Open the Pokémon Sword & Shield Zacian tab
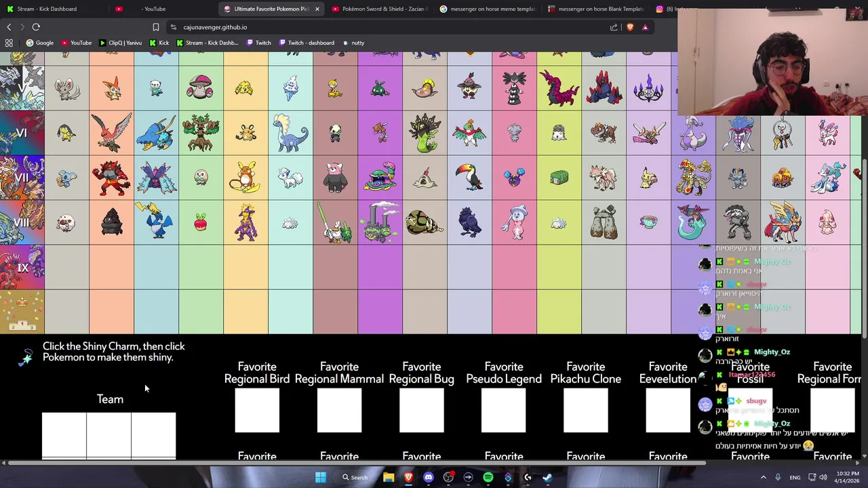The image size is (868, 488). click(x=380, y=9)
